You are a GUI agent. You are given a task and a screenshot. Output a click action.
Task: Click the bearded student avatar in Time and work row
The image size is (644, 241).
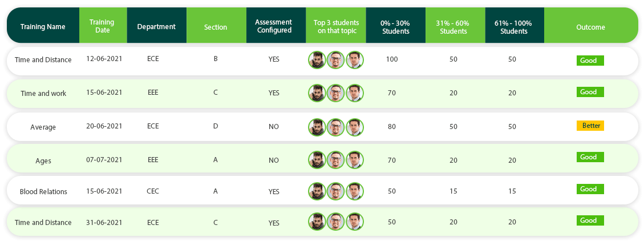(317, 93)
